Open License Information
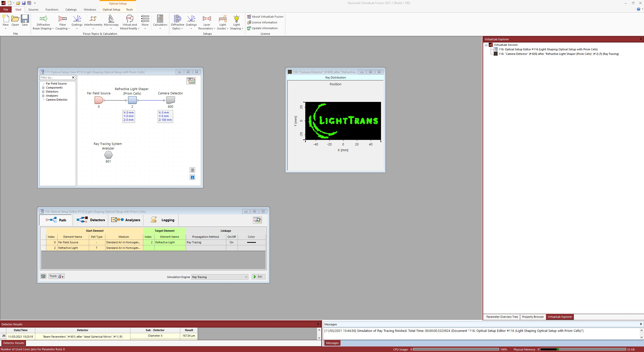This screenshot has width=644, height=352. click(x=262, y=22)
